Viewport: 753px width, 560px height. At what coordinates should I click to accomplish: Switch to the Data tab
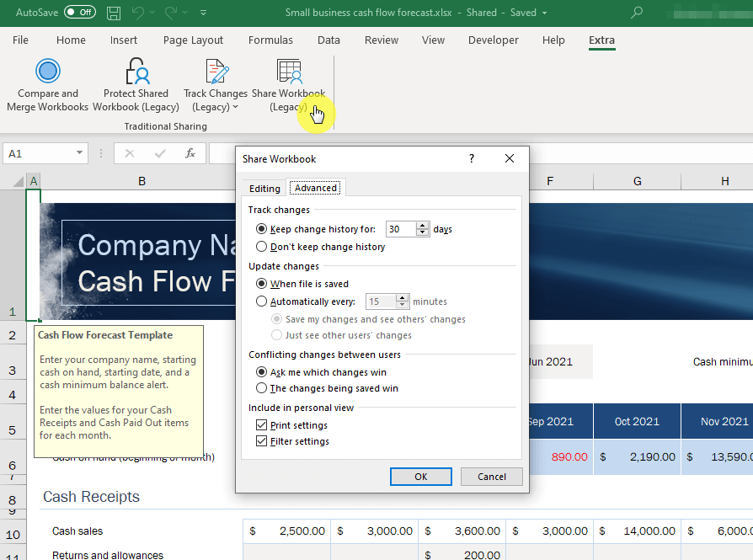[328, 40]
